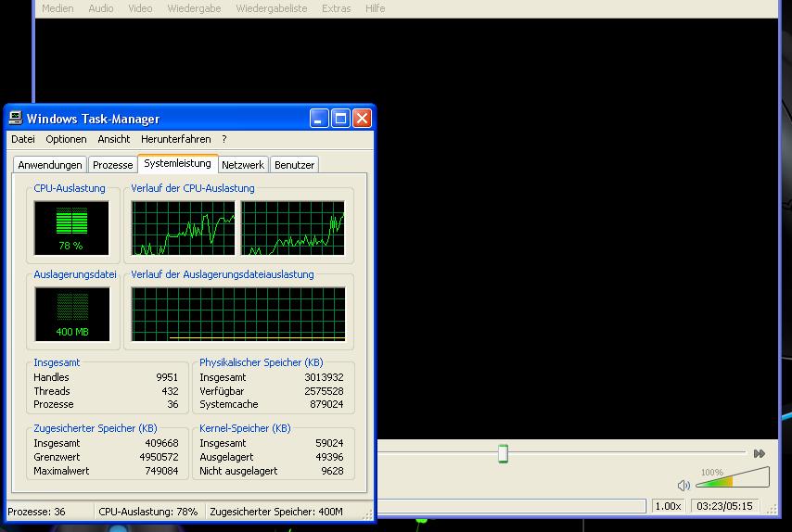
Task: Open the Herunterfahren menu
Action: pyautogui.click(x=176, y=139)
